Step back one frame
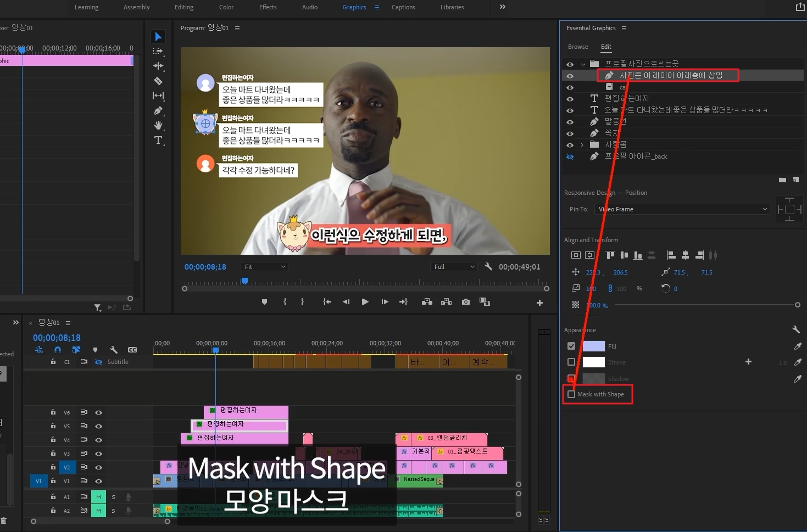Viewport: 807px width, 532px height. (346, 302)
